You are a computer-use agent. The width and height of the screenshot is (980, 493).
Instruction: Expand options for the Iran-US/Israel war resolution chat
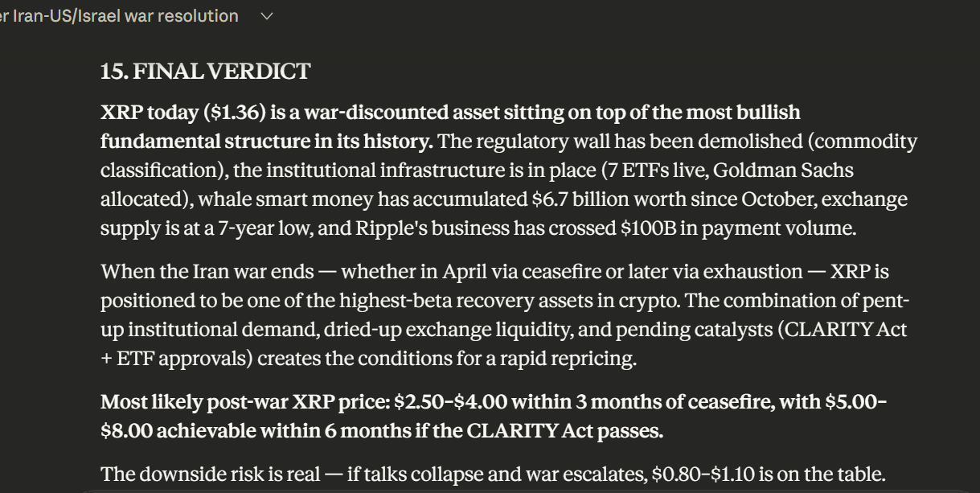(x=266, y=15)
